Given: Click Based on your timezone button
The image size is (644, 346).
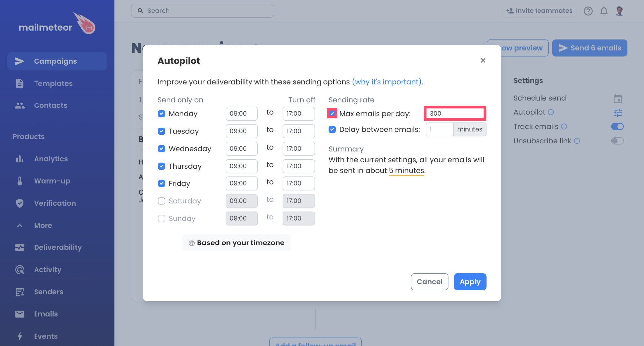Looking at the screenshot, I should click(x=236, y=243).
